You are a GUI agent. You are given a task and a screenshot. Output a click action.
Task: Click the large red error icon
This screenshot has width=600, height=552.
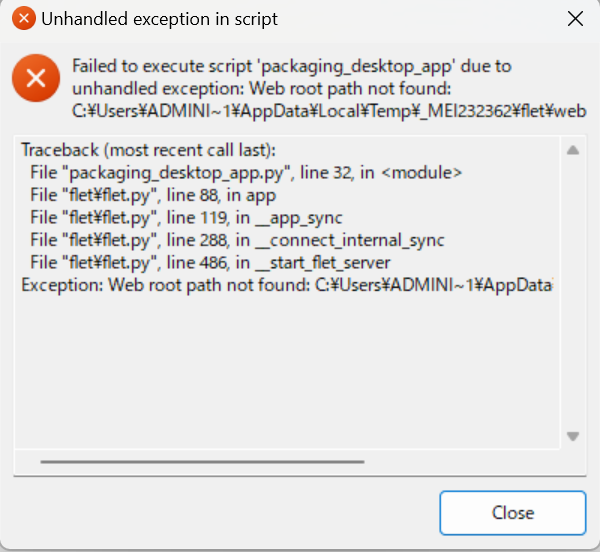[36, 79]
